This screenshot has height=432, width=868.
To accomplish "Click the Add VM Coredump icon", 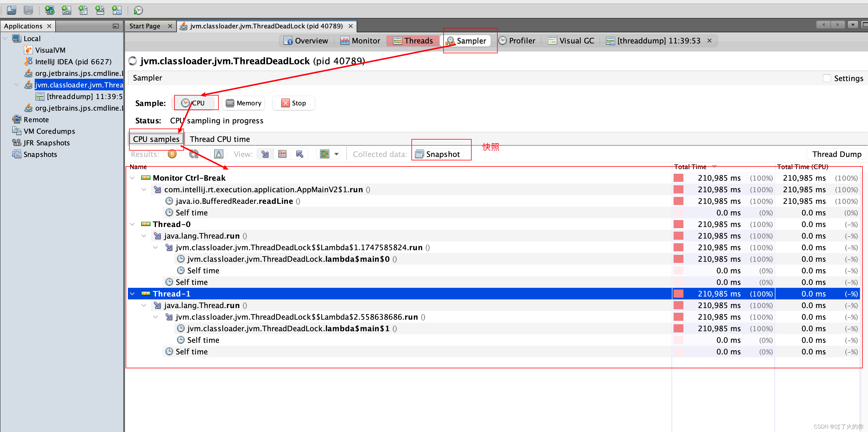I will point(83,10).
